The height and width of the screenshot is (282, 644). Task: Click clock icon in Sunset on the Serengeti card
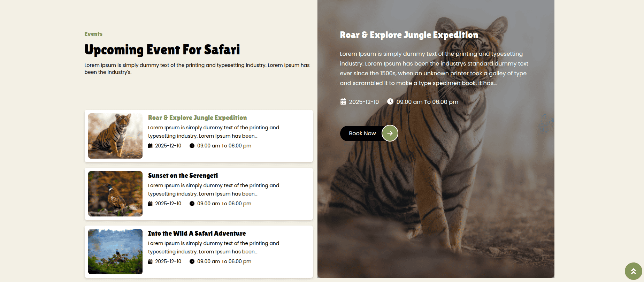pyautogui.click(x=192, y=204)
